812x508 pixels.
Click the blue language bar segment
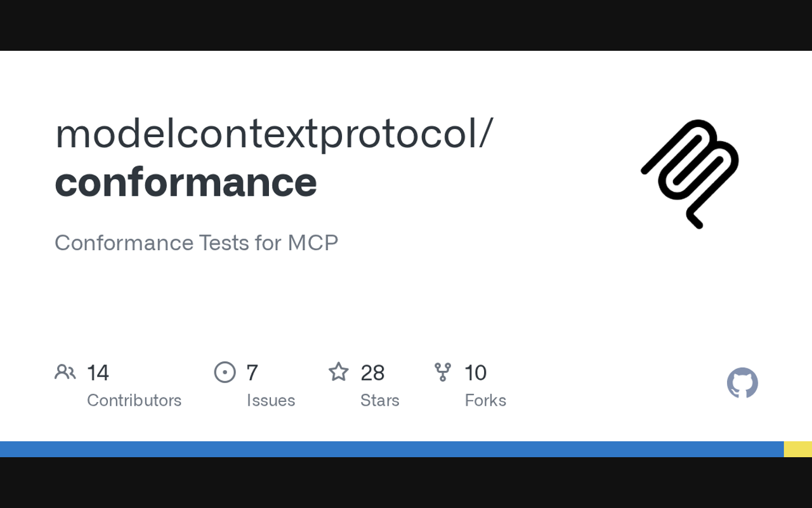coord(391,449)
